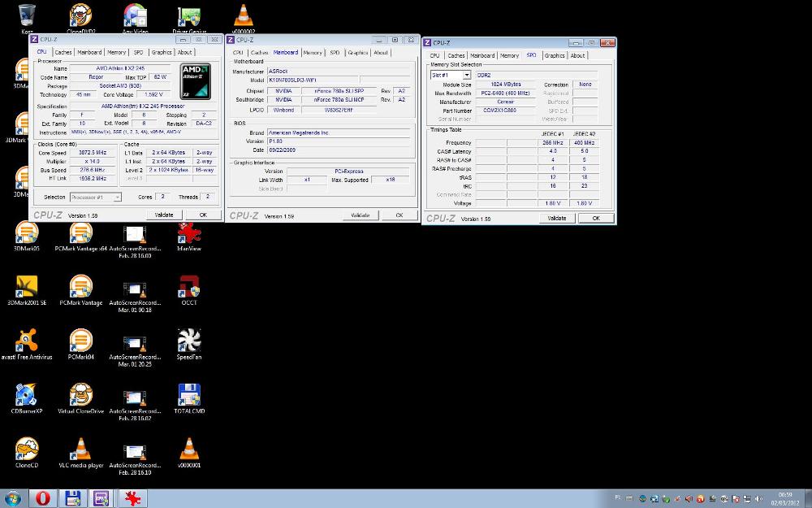Click the American Megatrends Inc. BIOS brand
Screen dimensions: 812x508
(339, 132)
